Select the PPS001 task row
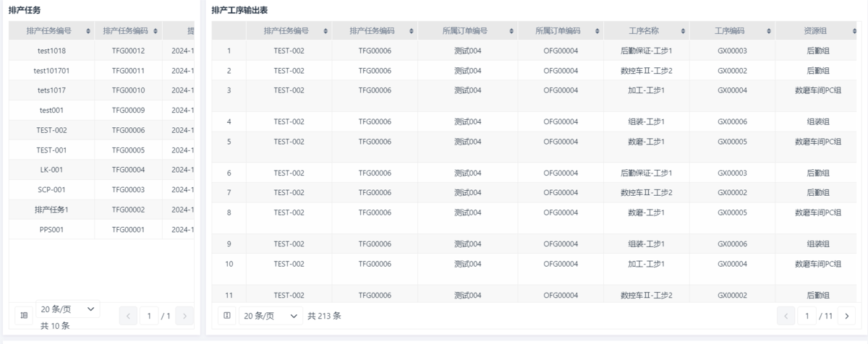This screenshot has height=344, width=868. coord(101,230)
